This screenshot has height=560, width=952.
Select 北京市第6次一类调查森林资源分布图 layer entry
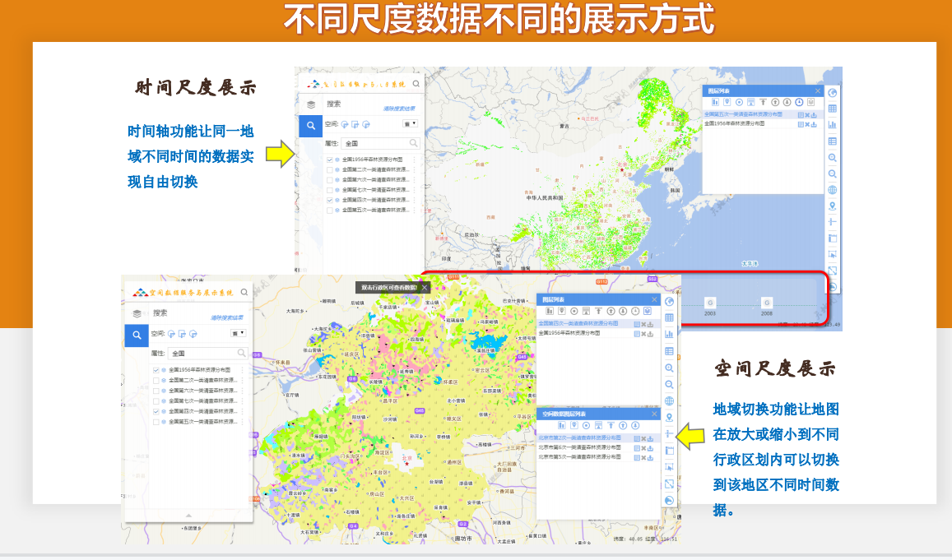(579, 447)
